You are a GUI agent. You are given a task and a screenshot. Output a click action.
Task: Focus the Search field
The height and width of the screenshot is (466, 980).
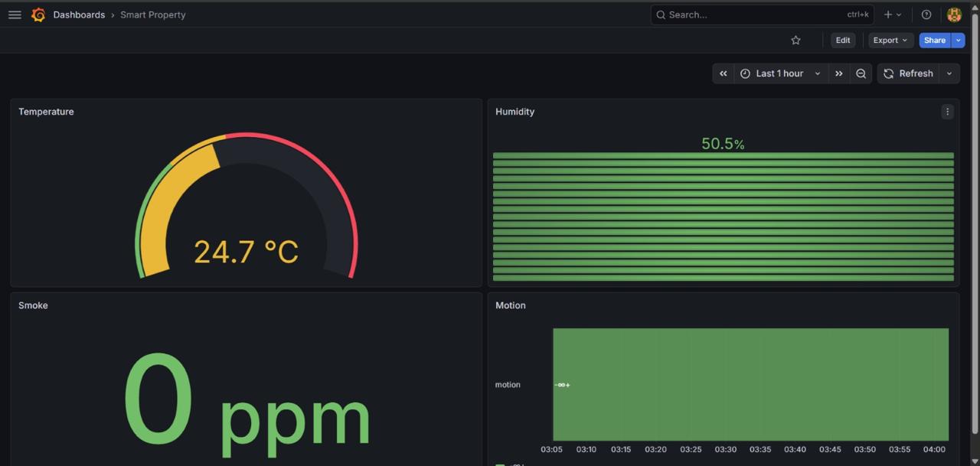[762, 15]
